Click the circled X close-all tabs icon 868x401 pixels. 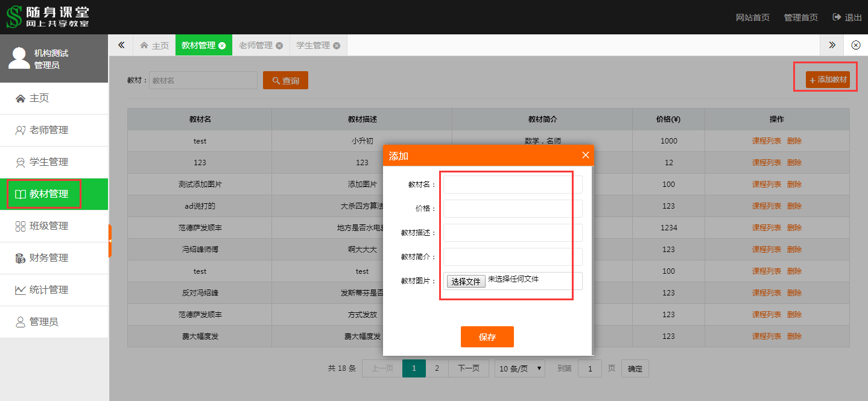[x=855, y=45]
